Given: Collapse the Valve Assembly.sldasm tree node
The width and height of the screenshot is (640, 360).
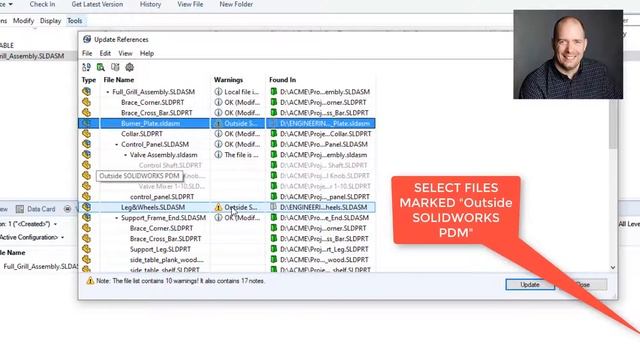Looking at the screenshot, I should tap(125, 155).
